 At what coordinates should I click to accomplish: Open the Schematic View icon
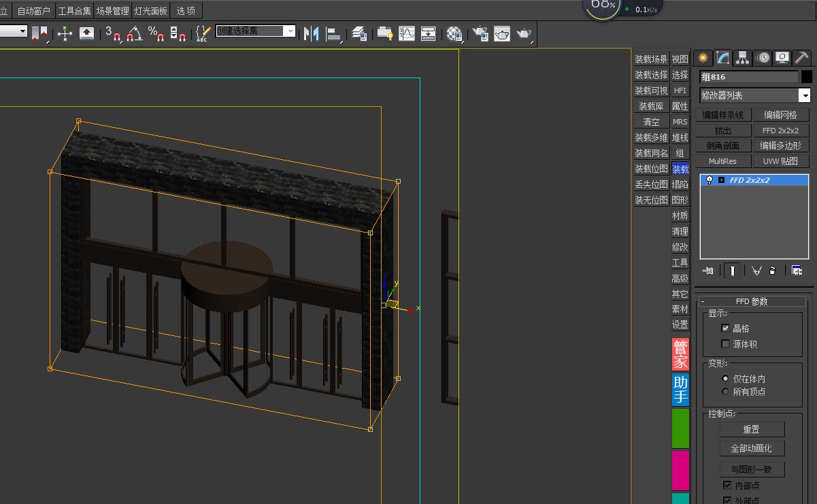tap(429, 33)
